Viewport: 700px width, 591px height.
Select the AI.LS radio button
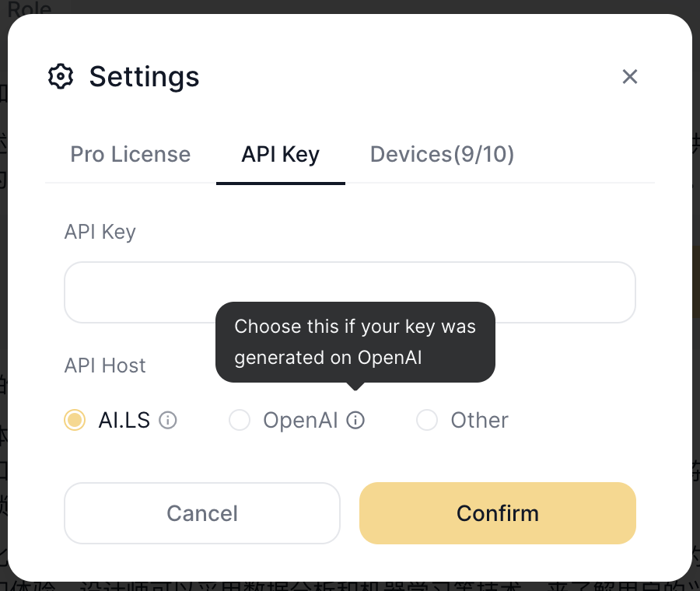coord(75,421)
